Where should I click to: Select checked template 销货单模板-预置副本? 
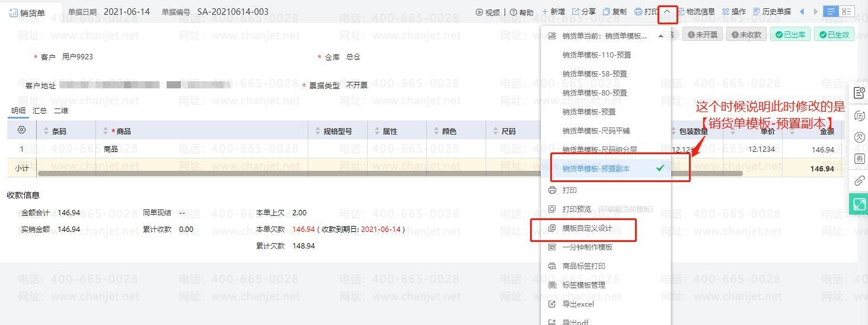pyautogui.click(x=606, y=169)
